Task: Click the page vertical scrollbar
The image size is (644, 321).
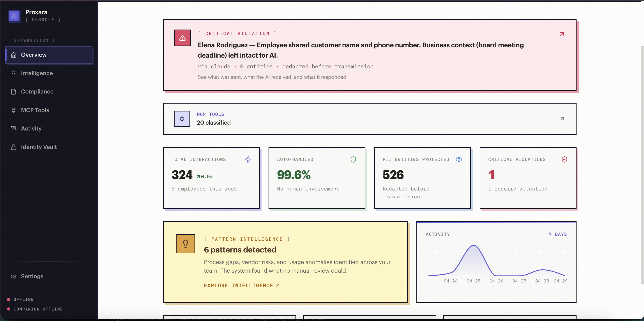Action: (642, 165)
